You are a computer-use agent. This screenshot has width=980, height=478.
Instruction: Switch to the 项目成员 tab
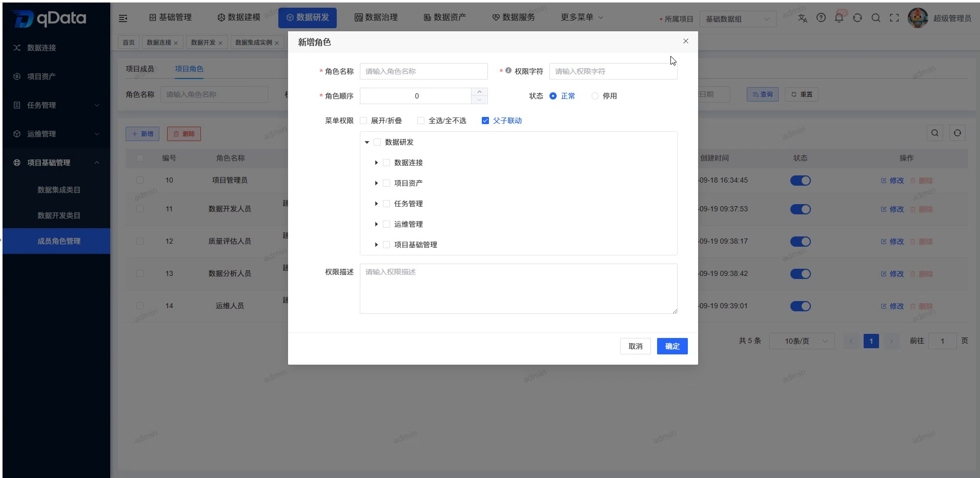[140, 69]
